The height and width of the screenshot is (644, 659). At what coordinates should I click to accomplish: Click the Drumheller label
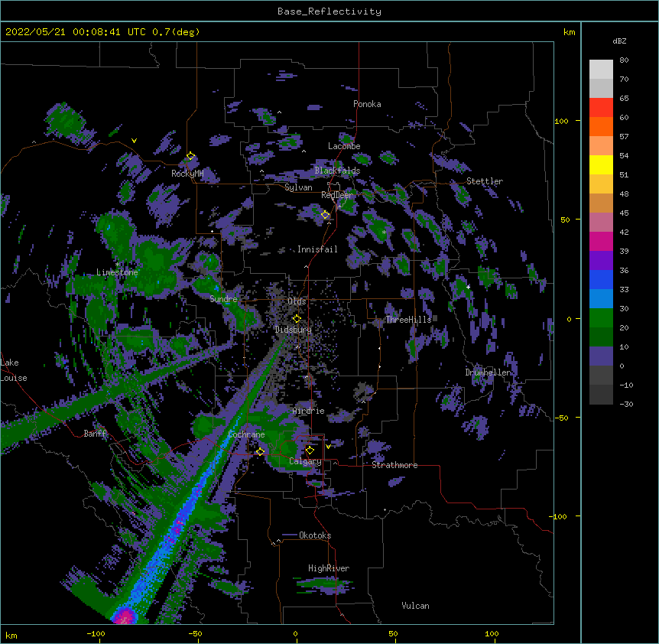click(x=488, y=372)
